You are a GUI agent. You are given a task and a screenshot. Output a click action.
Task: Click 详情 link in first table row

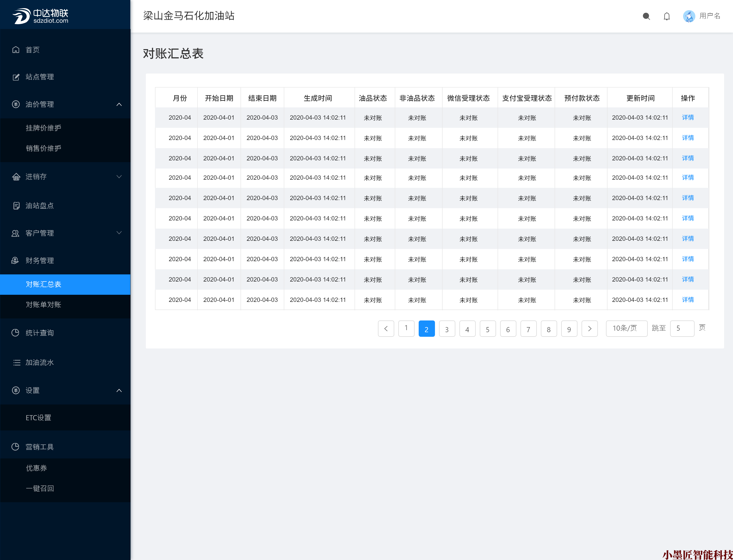click(x=688, y=117)
